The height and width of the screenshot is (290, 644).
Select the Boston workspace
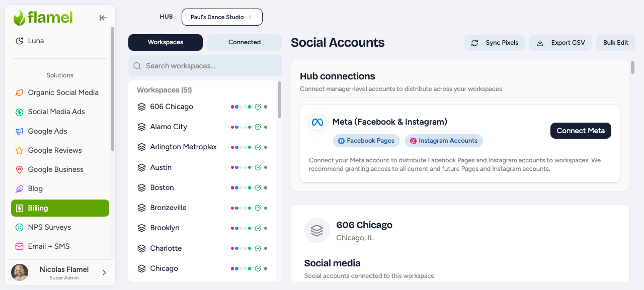click(202, 187)
